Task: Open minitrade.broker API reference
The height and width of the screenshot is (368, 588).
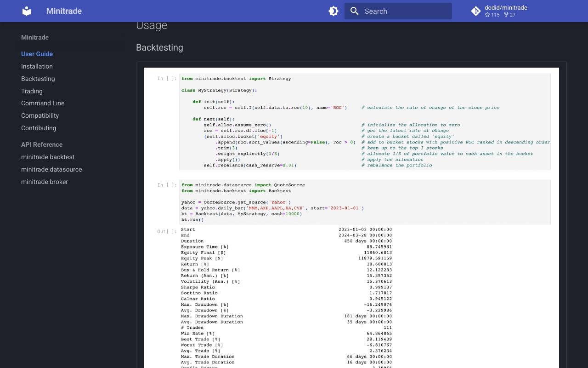Action: tap(45, 182)
